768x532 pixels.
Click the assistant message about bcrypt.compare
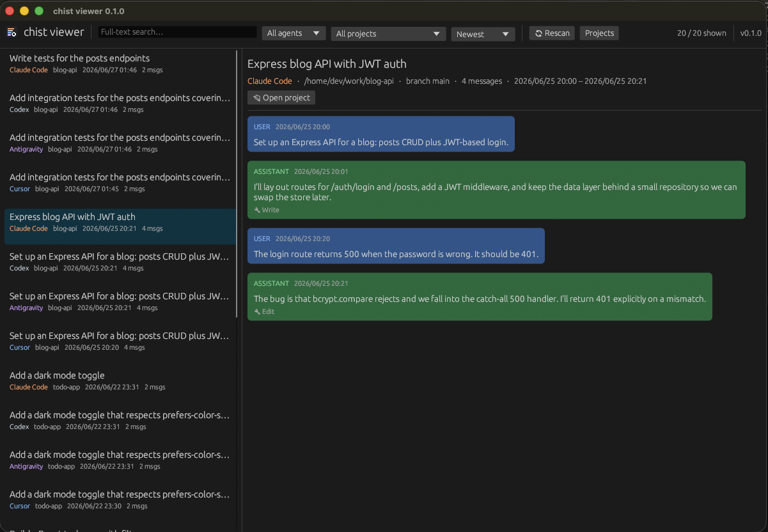click(x=480, y=297)
